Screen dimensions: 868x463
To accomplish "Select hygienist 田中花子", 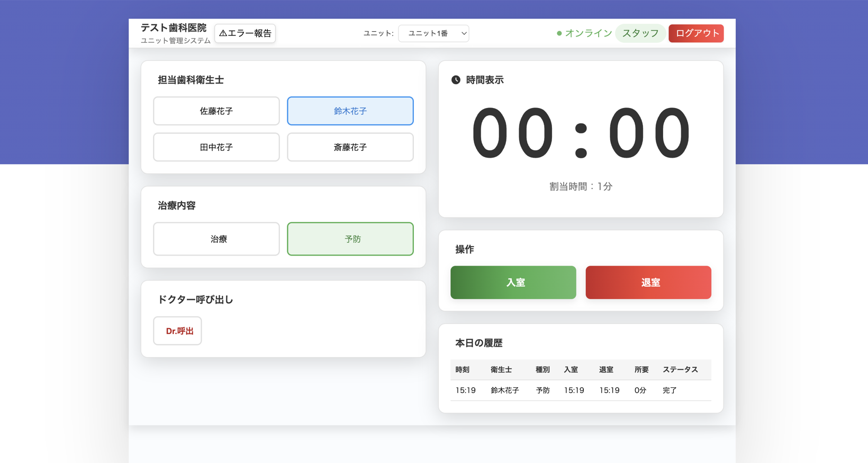I will pyautogui.click(x=216, y=147).
